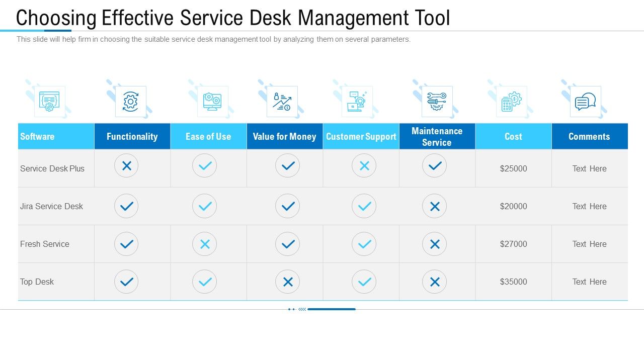The image size is (644, 362).
Task: Click the Customer Support agent icon
Action: [x=357, y=102]
